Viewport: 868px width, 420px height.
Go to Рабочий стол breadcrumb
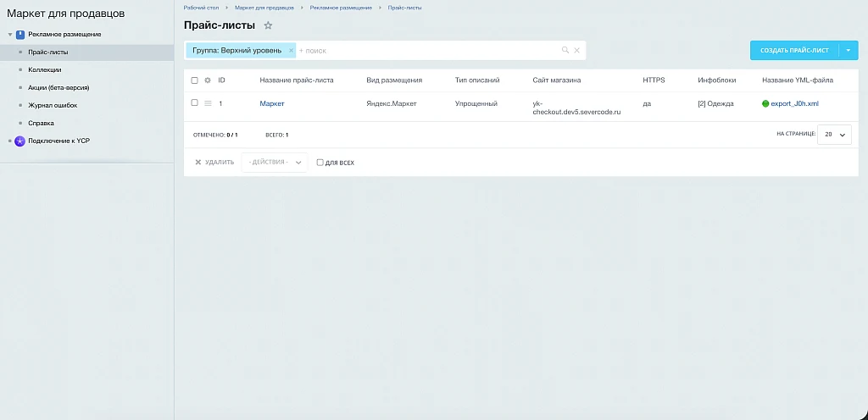201,8
